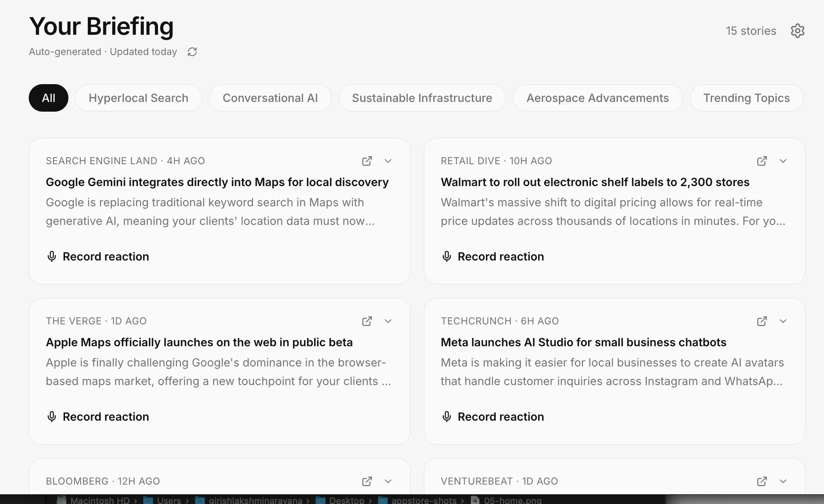Expand the Search Engine Land story card
The image size is (824, 504).
388,161
